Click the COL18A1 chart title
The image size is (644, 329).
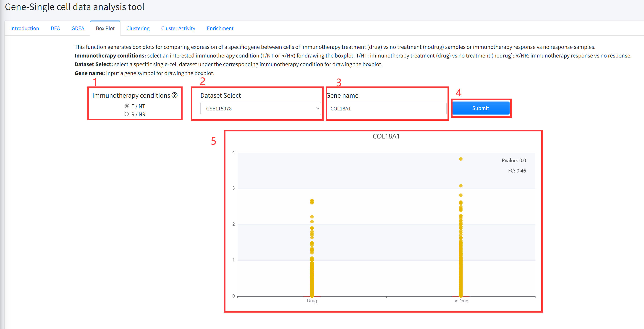386,136
